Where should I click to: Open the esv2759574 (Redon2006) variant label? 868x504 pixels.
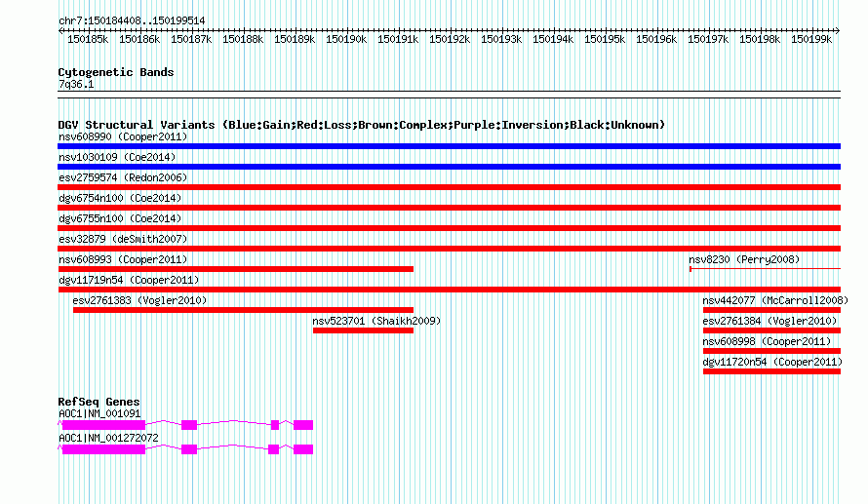coord(123,177)
